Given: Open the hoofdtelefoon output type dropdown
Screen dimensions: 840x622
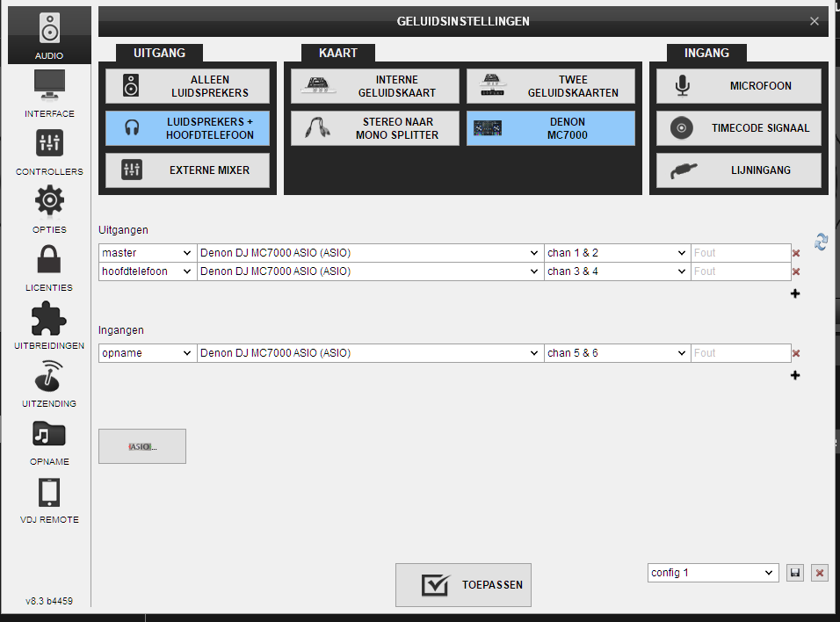Looking at the screenshot, I should point(148,271).
